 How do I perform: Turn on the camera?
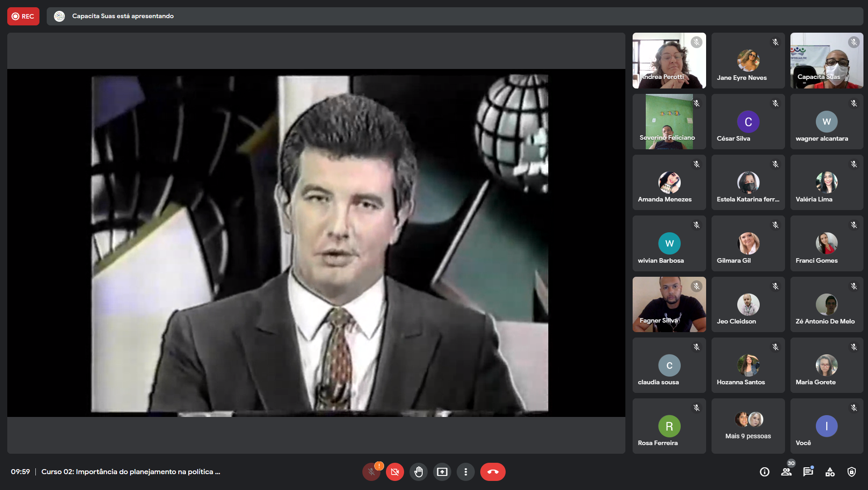tap(395, 472)
